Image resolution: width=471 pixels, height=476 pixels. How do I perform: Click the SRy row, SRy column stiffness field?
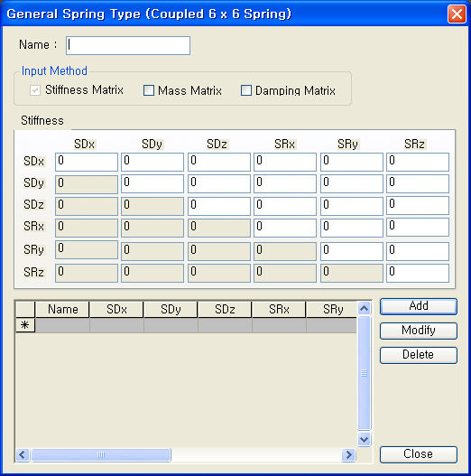352,251
